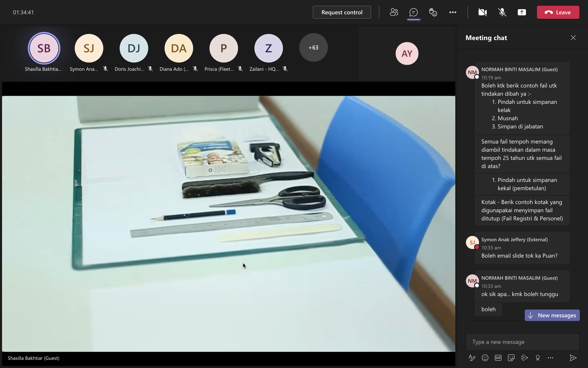Click the list item '2. Musnah'
The width and height of the screenshot is (588, 368).
pyautogui.click(x=505, y=118)
